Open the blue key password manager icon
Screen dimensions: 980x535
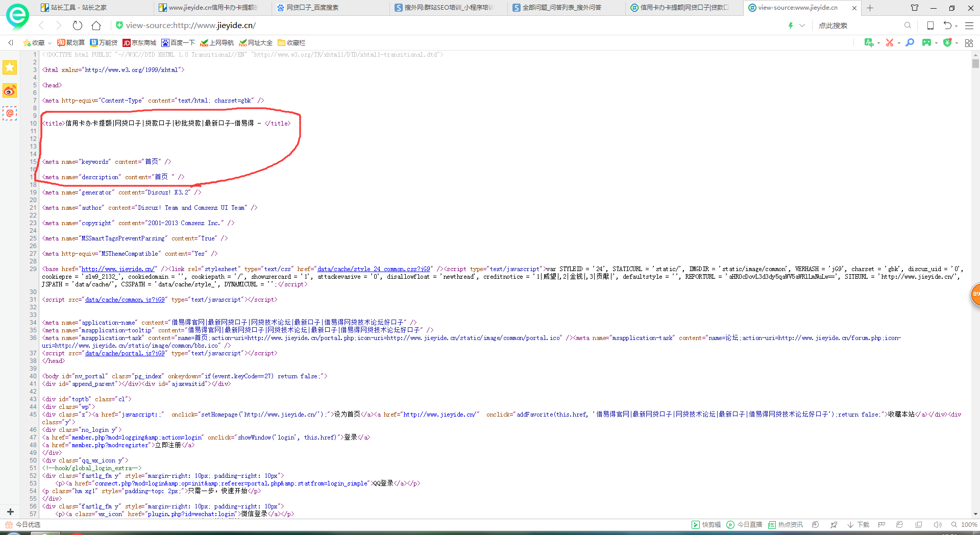click(x=910, y=43)
